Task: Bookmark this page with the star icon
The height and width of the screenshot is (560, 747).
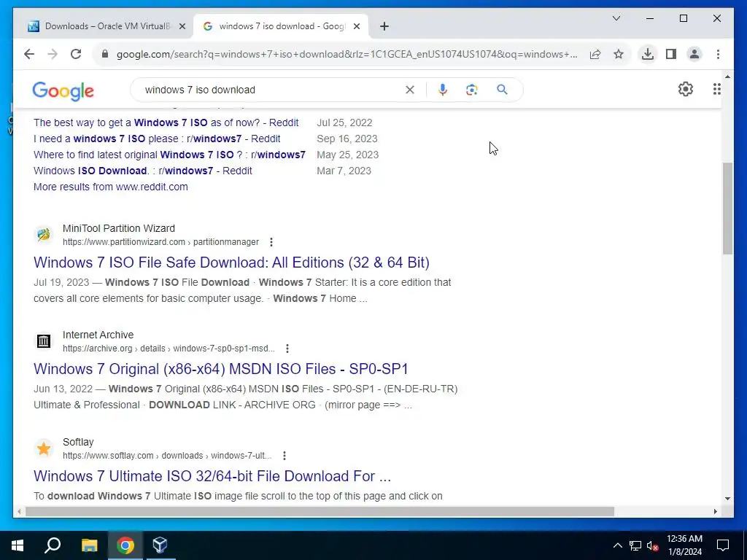Action: point(619,54)
